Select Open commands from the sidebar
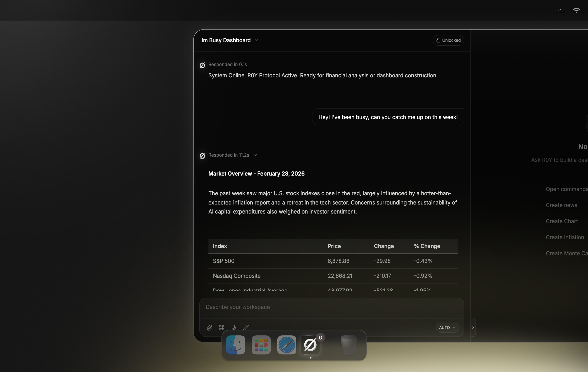This screenshot has width=588, height=372. tap(566, 189)
